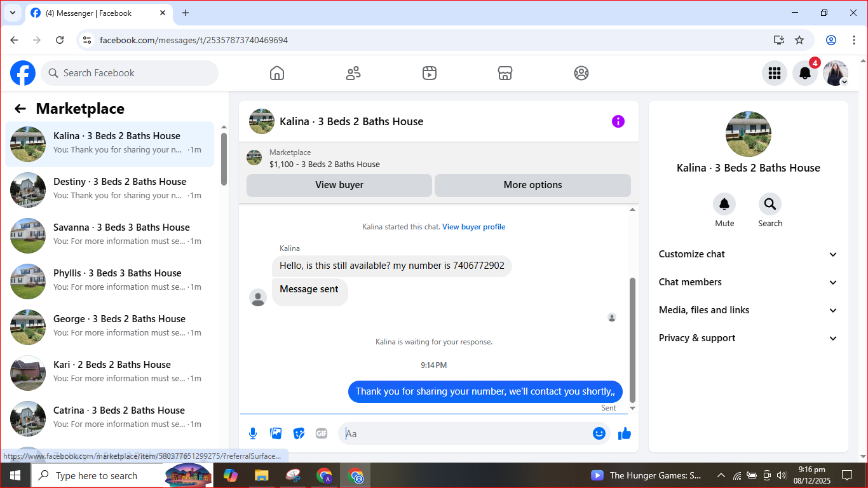The image size is (868, 488).
Task: Click the taskbar volume speaker icon
Action: (x=782, y=475)
